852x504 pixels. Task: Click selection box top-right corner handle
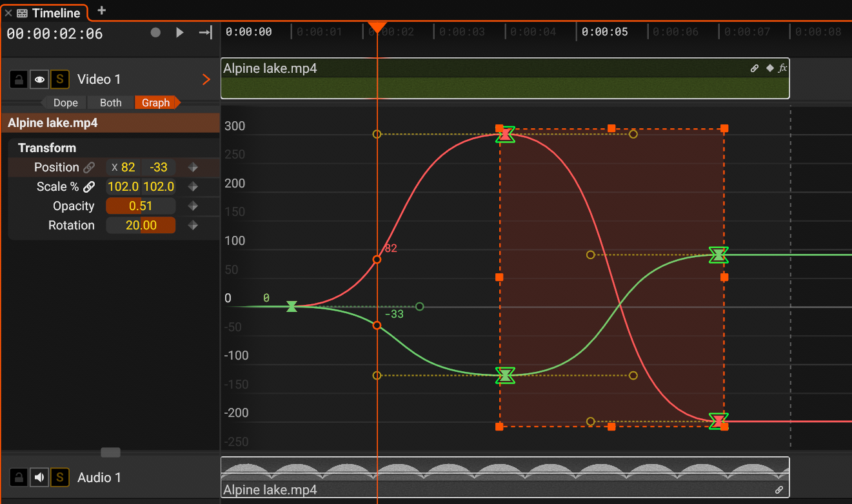tap(724, 128)
